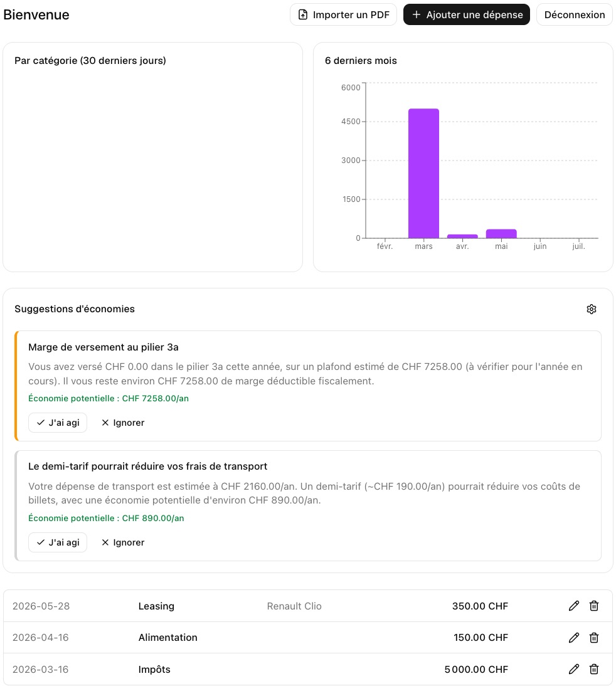Click date 2026-04-16 in expense list
This screenshot has width=616, height=686.
pos(41,638)
